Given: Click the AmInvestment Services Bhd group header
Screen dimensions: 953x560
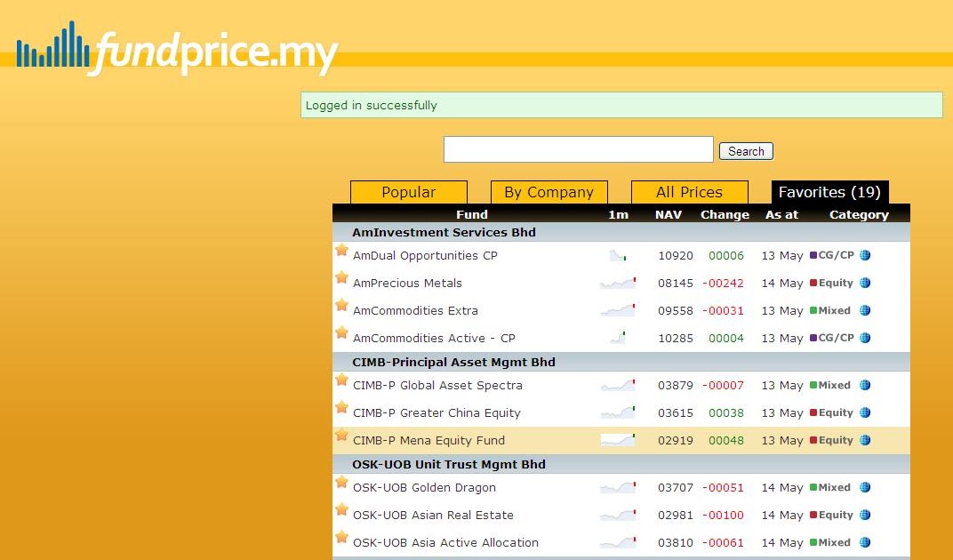Looking at the screenshot, I should pos(621,232).
